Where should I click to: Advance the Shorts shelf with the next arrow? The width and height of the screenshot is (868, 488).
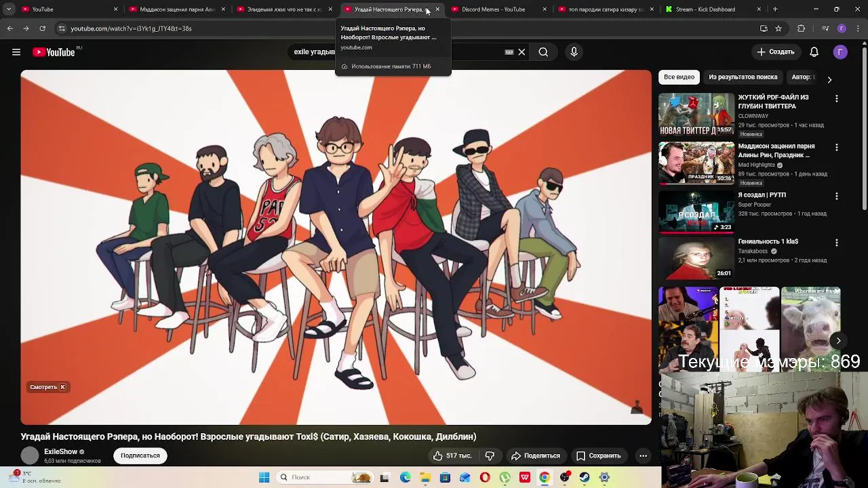point(839,341)
